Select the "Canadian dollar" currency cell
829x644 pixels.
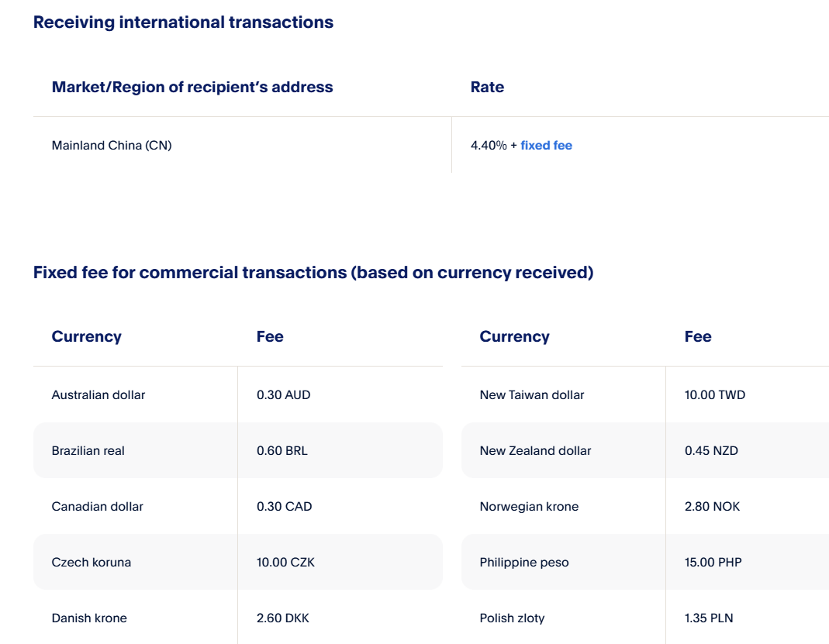98,507
